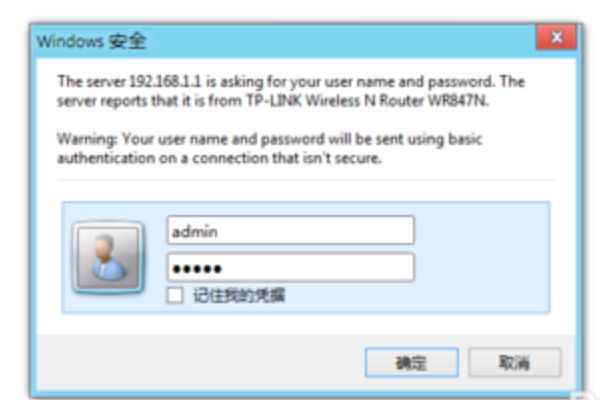
Task: Confirm login with the 确定 button
Action: click(412, 362)
